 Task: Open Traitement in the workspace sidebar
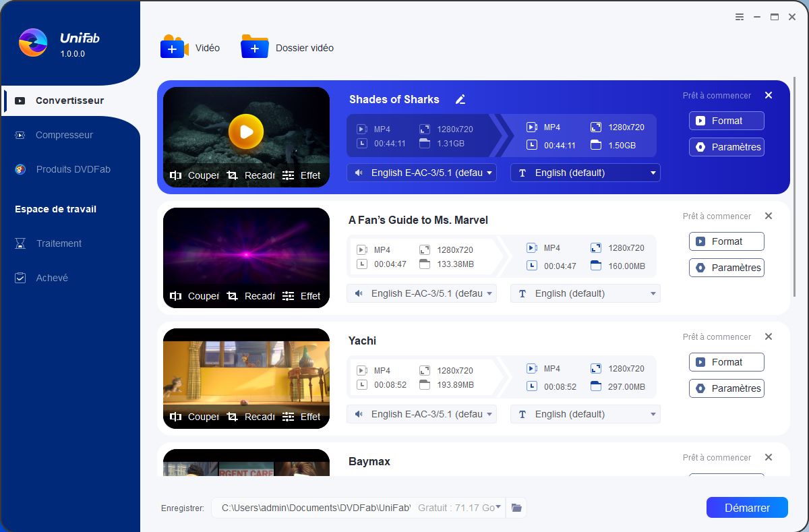pyautogui.click(x=59, y=243)
